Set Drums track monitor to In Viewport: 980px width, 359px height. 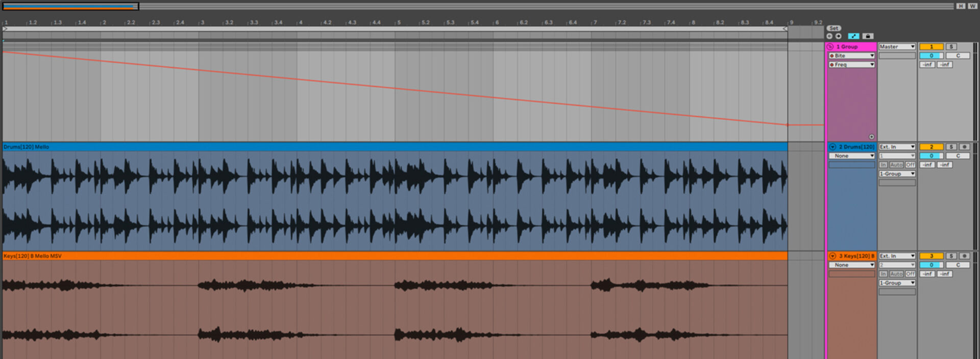tap(883, 165)
